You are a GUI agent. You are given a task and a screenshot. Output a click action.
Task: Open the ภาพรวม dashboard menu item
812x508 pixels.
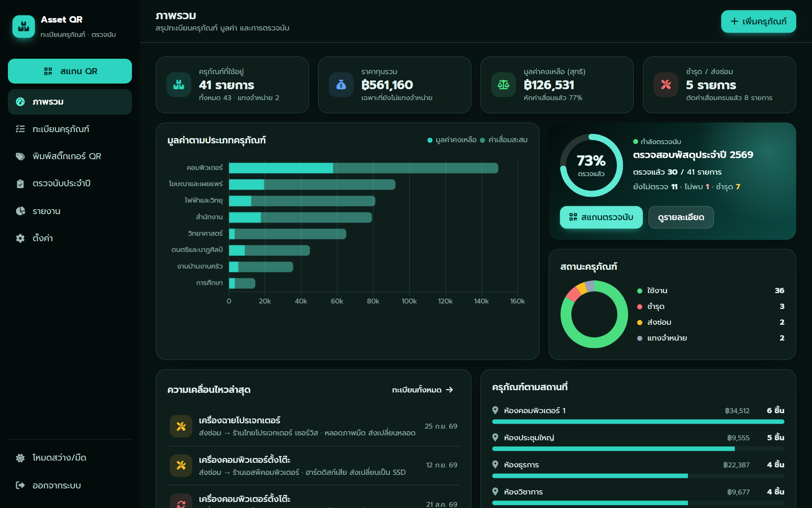point(70,102)
